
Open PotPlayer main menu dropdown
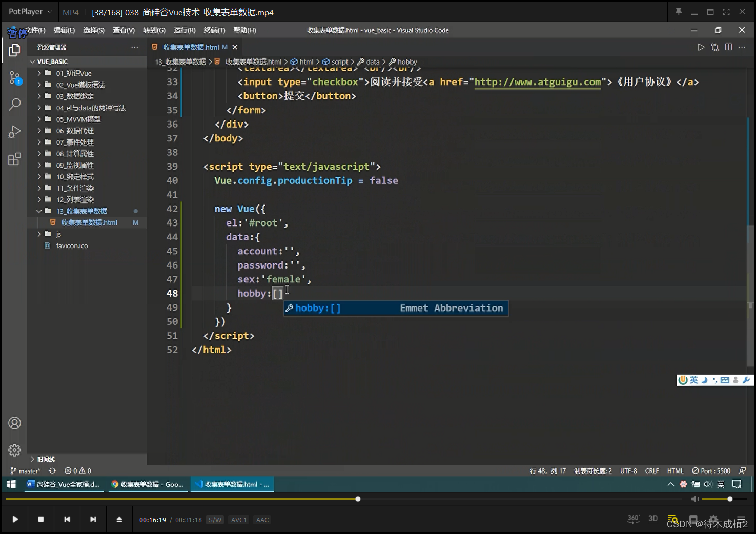click(30, 11)
